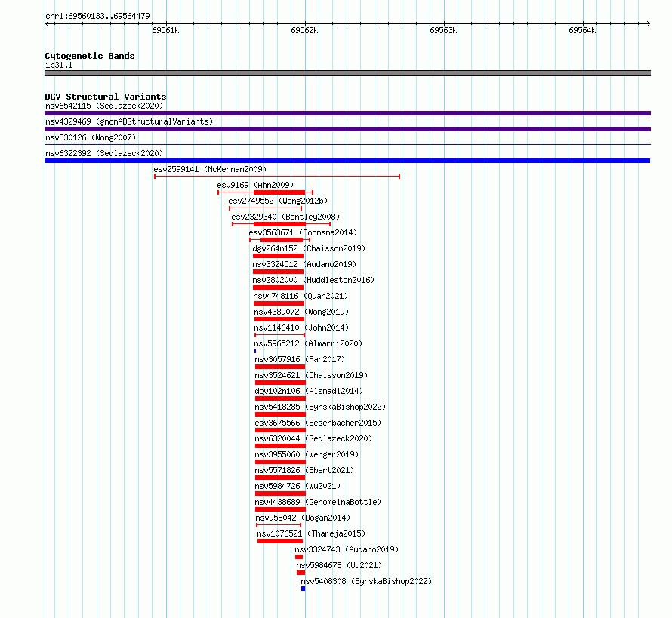Select nsv958042 (Dogan2014) label
Image resolution: width=672 pixels, height=618 pixels.
tap(303, 518)
